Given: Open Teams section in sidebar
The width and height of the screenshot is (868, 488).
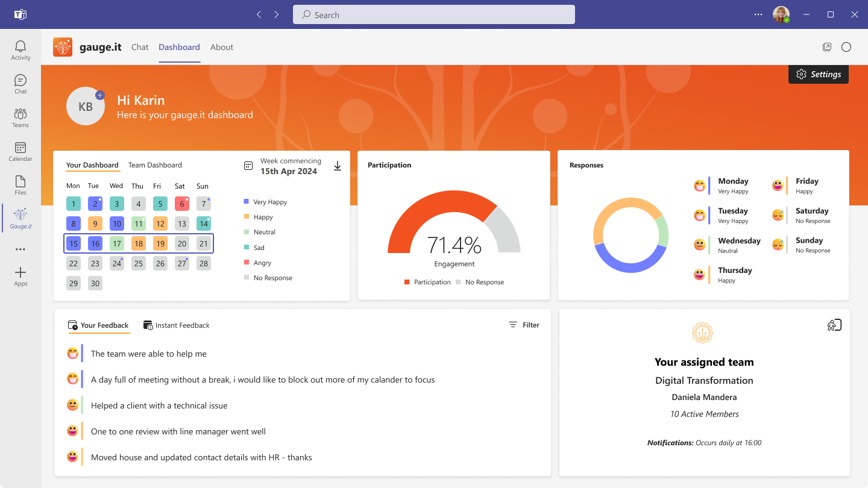Looking at the screenshot, I should point(20,118).
